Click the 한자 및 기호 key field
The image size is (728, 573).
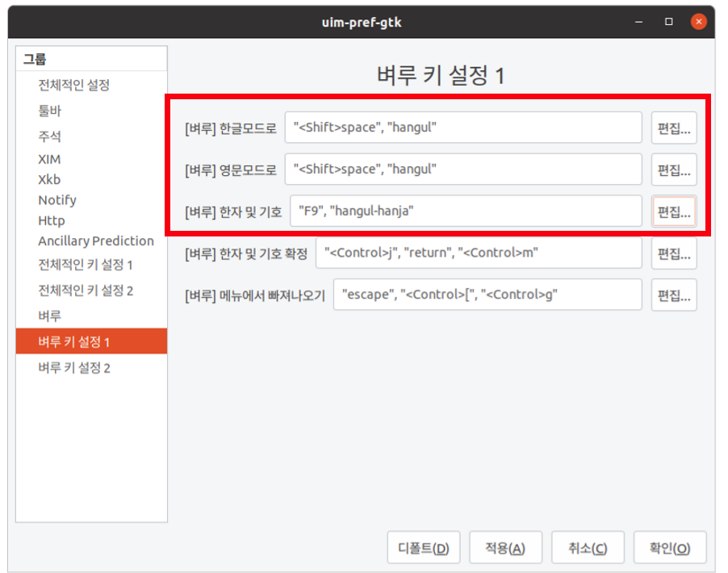pyautogui.click(x=467, y=211)
